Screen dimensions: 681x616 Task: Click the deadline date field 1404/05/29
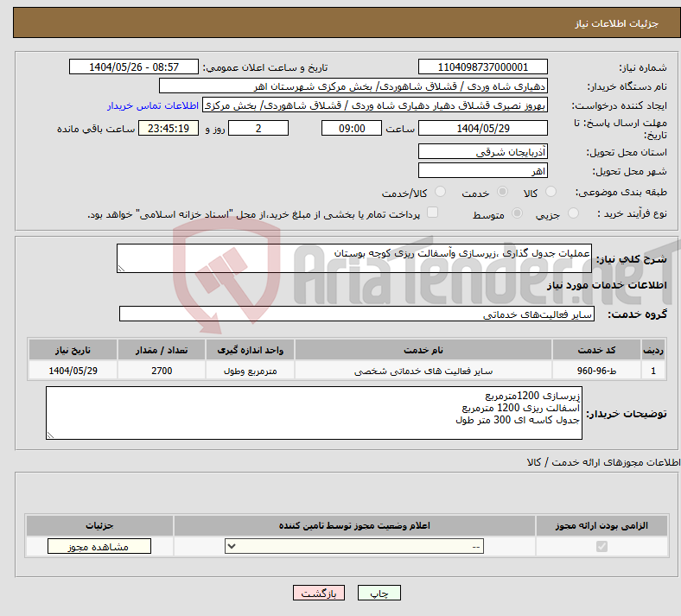pyautogui.click(x=482, y=128)
